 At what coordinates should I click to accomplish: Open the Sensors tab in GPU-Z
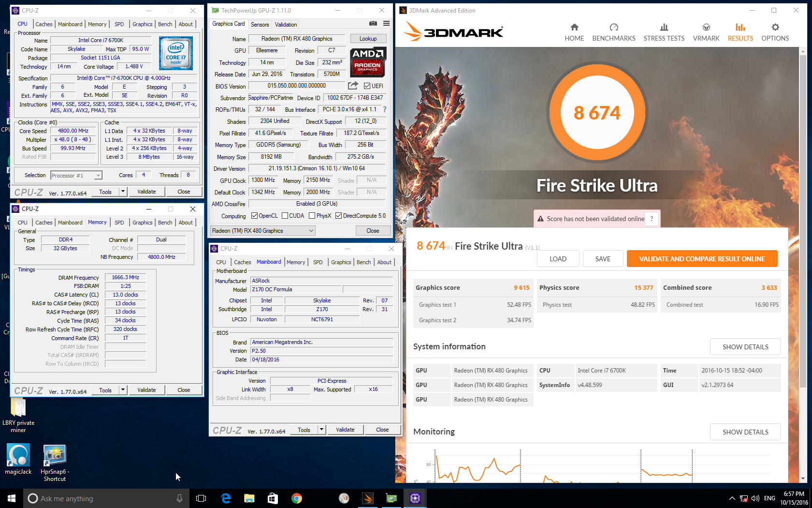pyautogui.click(x=260, y=25)
